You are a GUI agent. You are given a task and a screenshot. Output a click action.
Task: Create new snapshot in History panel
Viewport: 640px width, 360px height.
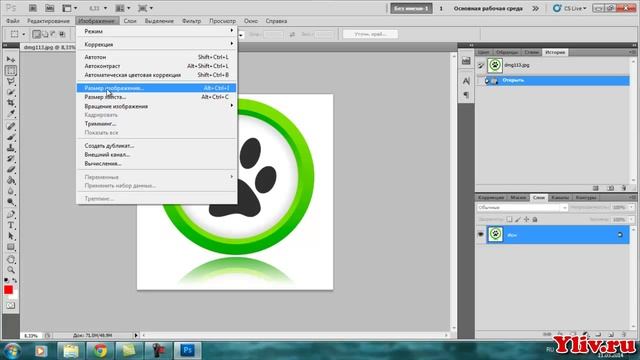click(x=610, y=188)
